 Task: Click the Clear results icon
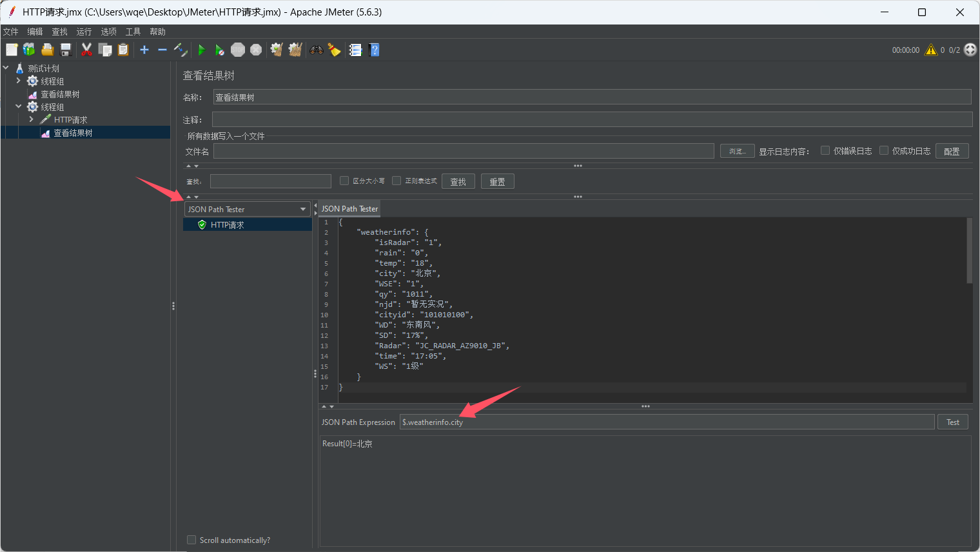click(277, 50)
